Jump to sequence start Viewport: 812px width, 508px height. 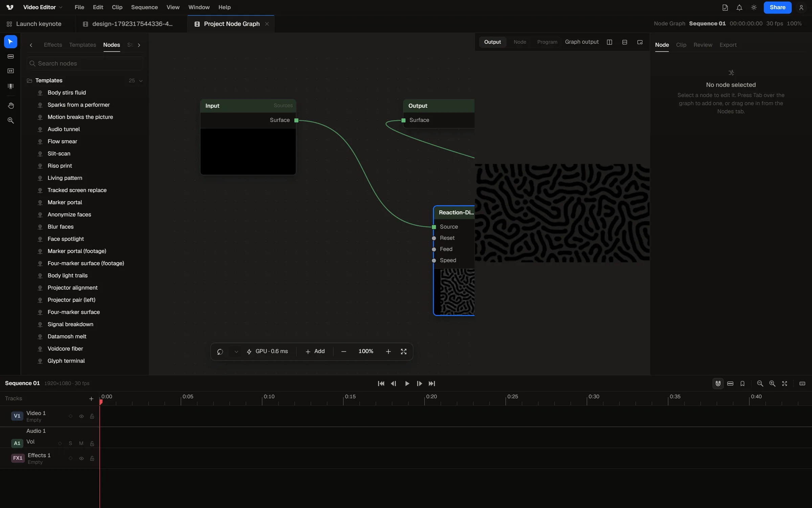381,383
